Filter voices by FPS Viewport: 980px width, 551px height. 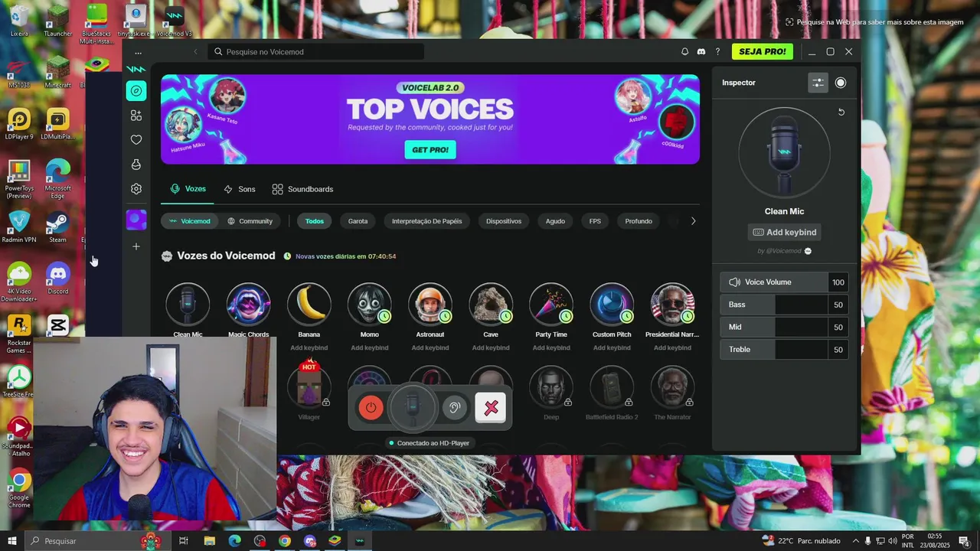pyautogui.click(x=595, y=221)
